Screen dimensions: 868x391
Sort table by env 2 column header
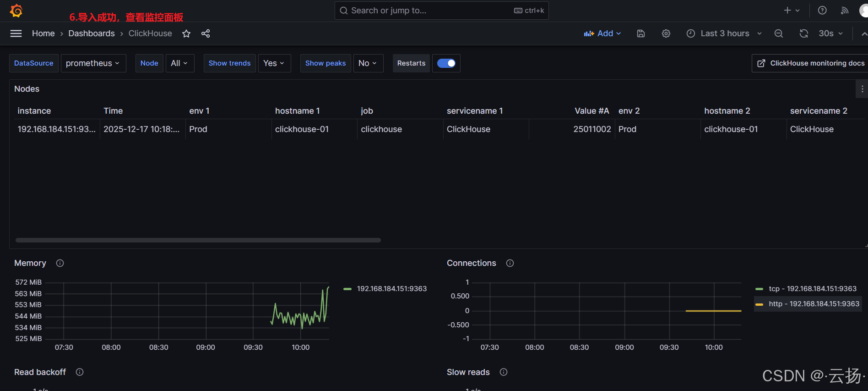[x=629, y=111]
